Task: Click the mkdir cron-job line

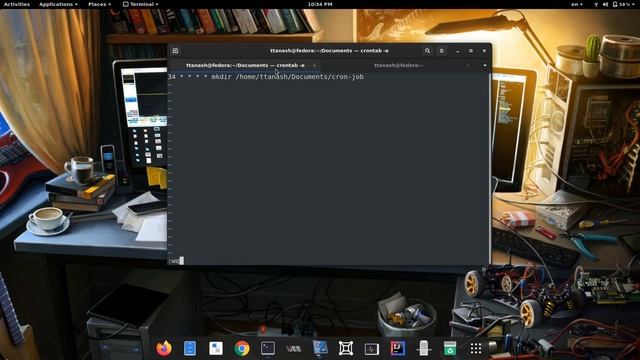Action: [x=266, y=77]
